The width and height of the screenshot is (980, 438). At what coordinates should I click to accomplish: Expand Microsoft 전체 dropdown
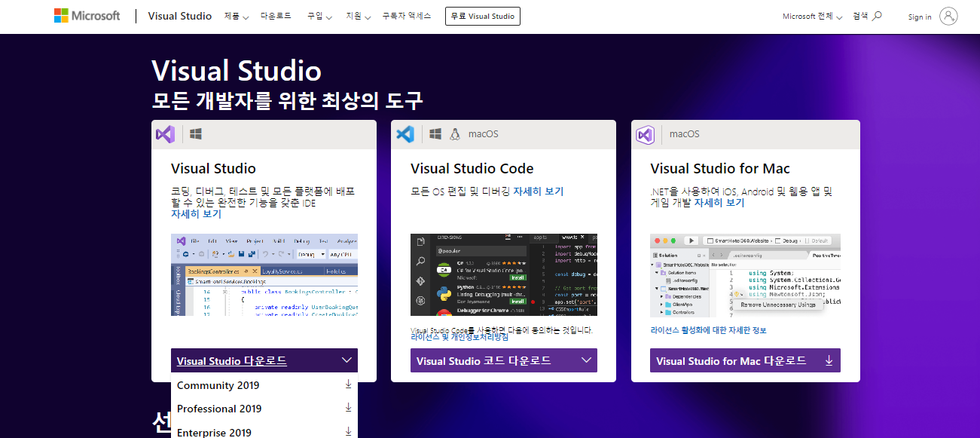tap(813, 16)
